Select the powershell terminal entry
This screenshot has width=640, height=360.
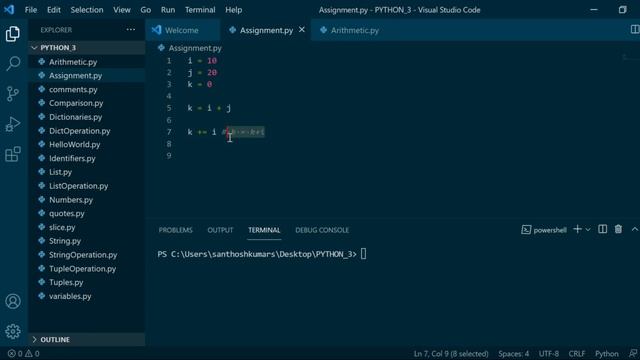click(544, 230)
